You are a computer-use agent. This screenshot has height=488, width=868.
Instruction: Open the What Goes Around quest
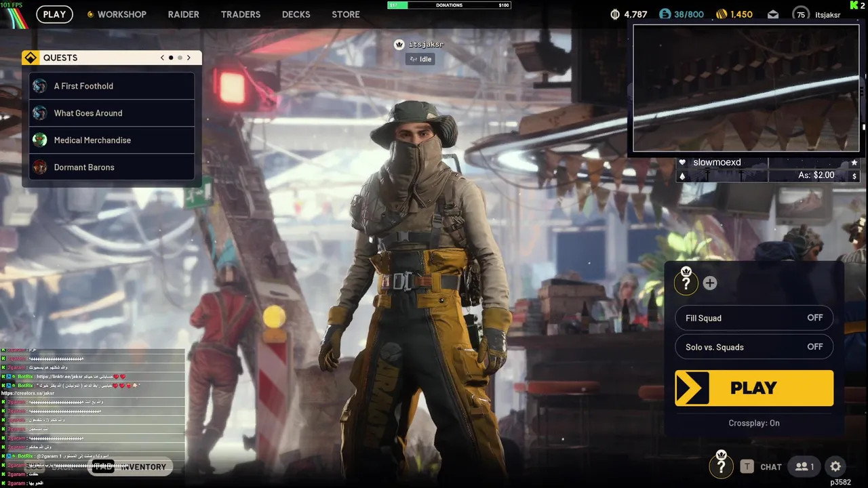(x=112, y=113)
